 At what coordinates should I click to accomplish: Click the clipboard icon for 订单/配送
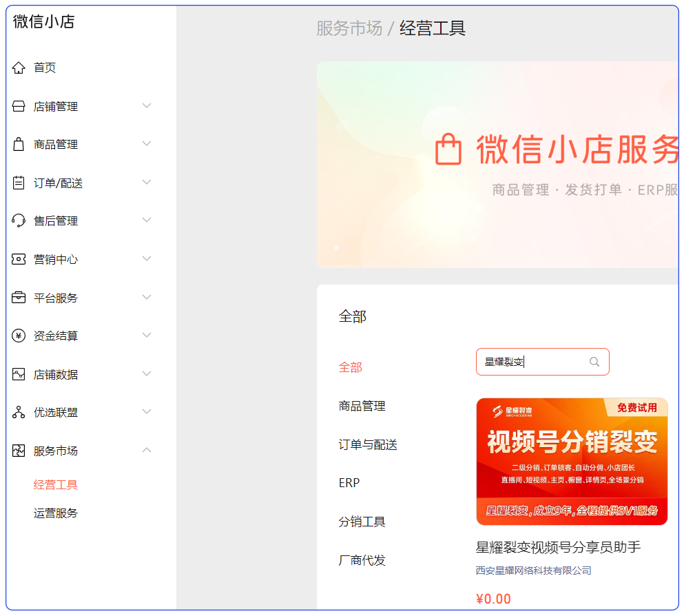click(x=19, y=183)
